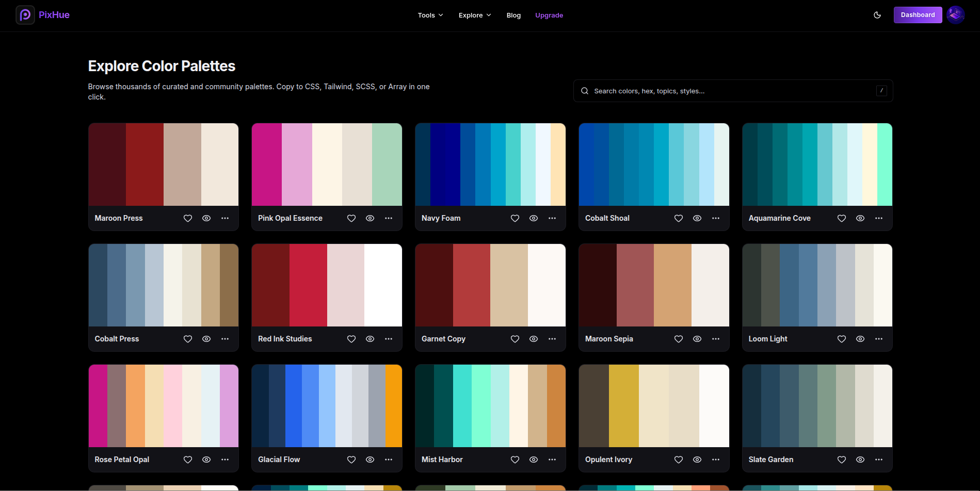Preview Navy Foam with eye icon
The height and width of the screenshot is (491, 980).
(x=534, y=218)
